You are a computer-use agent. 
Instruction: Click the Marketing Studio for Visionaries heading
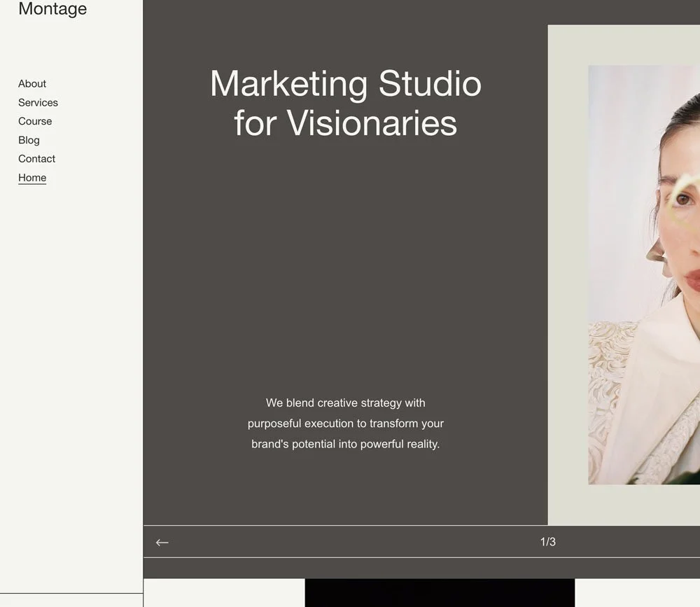[346, 103]
